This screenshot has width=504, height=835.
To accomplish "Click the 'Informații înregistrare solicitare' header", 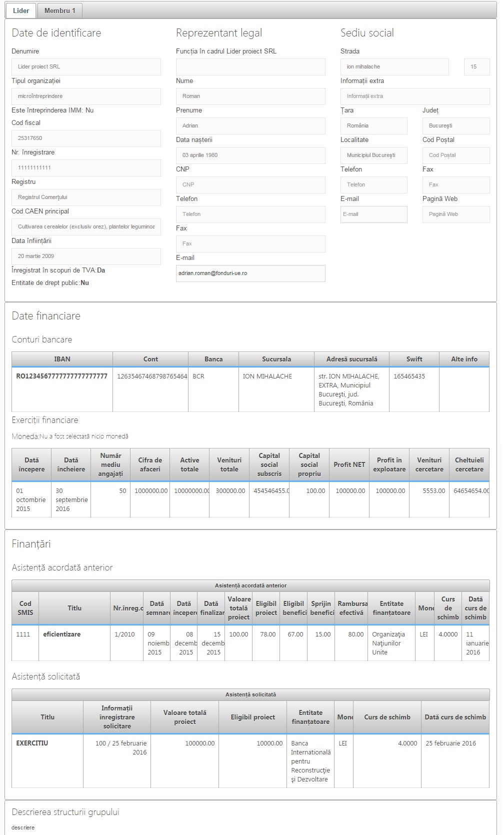I will tap(117, 717).
